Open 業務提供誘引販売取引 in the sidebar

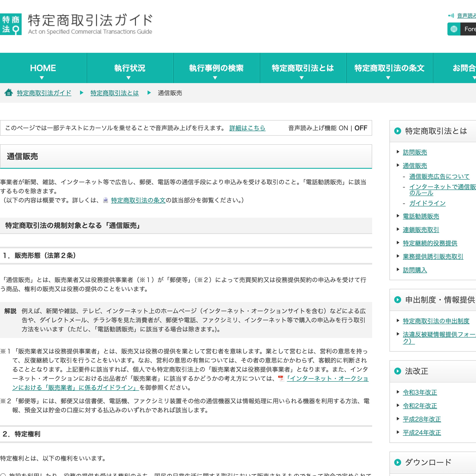[x=433, y=256]
